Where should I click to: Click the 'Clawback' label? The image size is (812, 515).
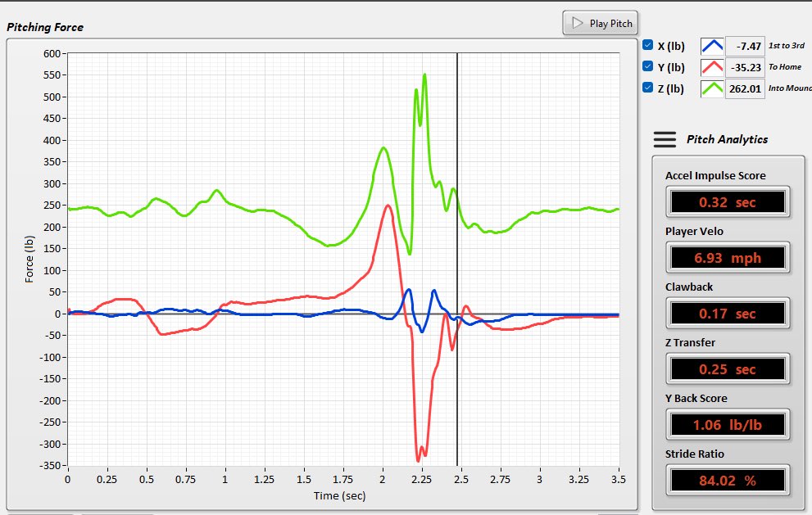click(x=689, y=287)
